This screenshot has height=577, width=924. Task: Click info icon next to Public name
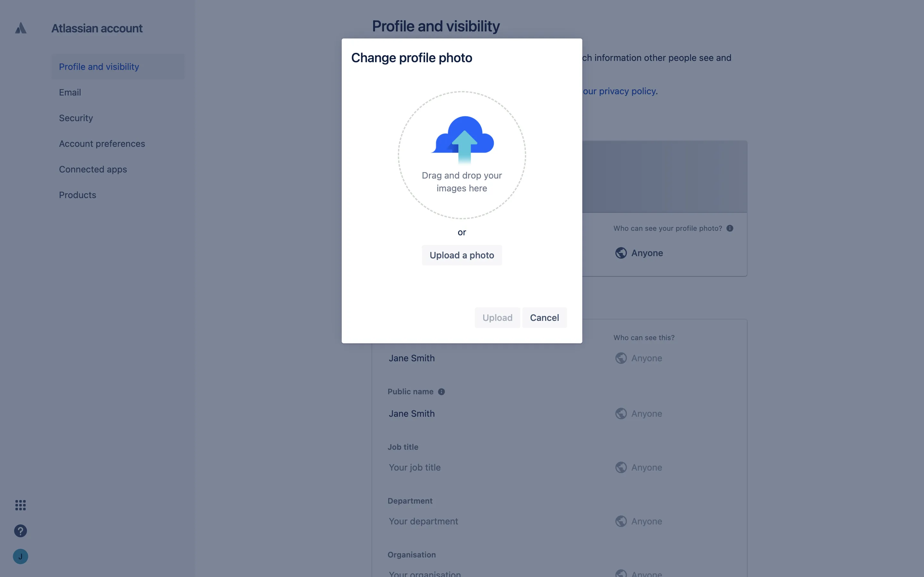(441, 391)
